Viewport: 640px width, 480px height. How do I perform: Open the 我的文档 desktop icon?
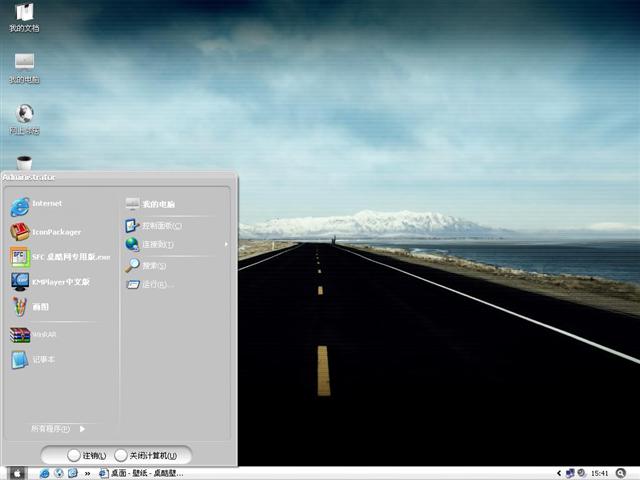tap(24, 17)
